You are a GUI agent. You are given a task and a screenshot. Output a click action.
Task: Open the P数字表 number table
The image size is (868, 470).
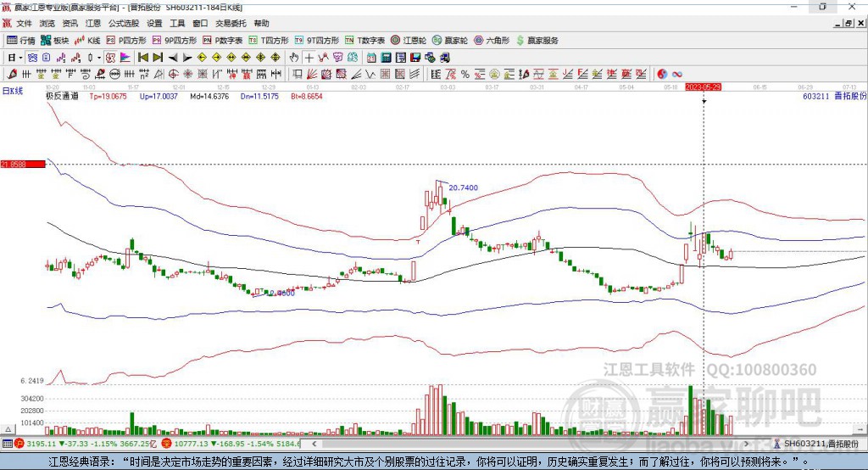tap(223, 41)
